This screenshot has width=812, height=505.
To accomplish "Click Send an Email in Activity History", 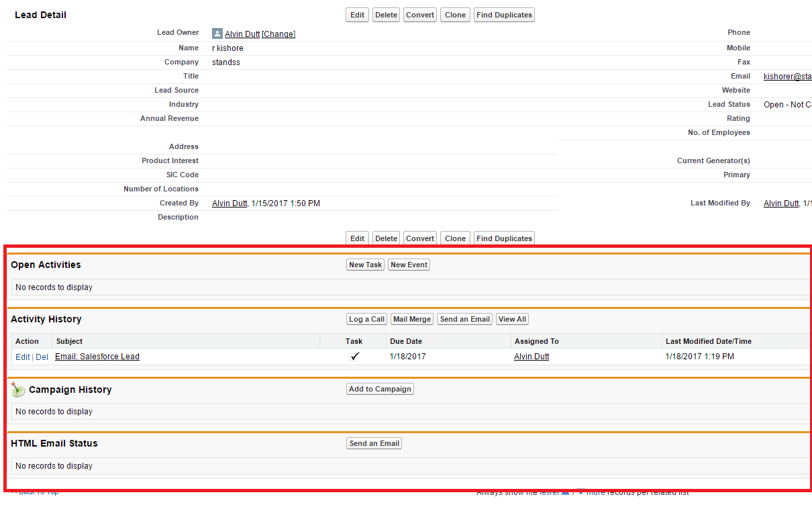I will pyautogui.click(x=465, y=319).
